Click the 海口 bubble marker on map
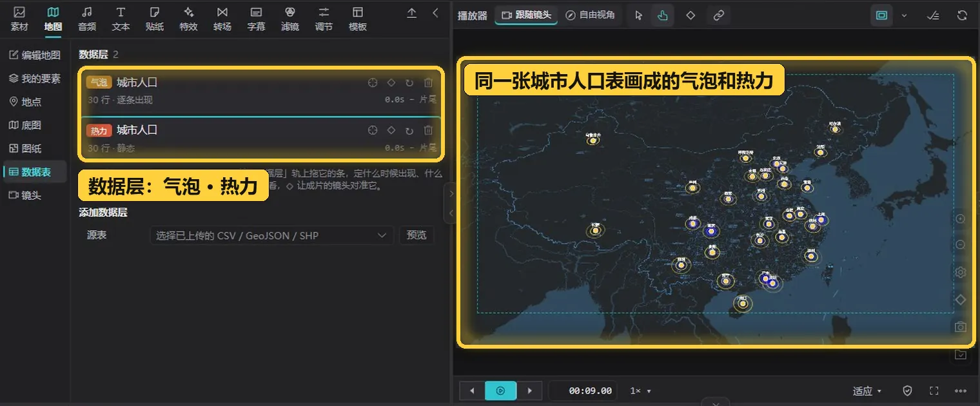The width and height of the screenshot is (980, 406). tap(743, 303)
